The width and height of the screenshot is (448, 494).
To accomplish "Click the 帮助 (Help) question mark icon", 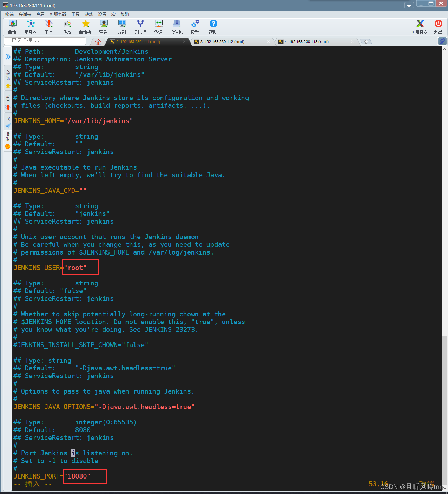I will pyautogui.click(x=213, y=27).
